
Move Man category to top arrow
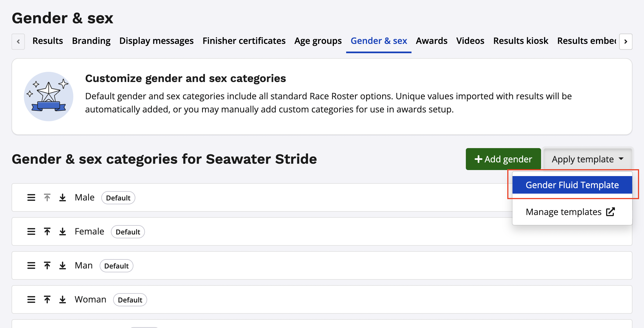(47, 265)
